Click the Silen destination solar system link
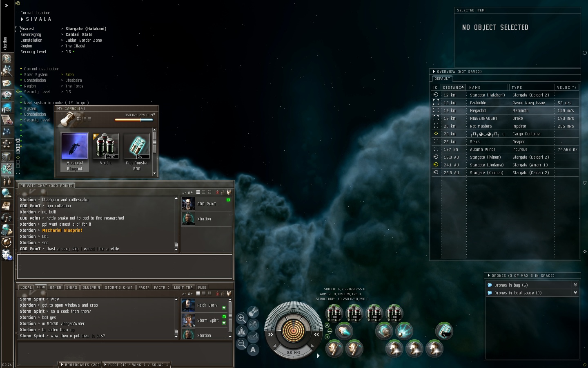The width and height of the screenshot is (588, 368). point(70,75)
